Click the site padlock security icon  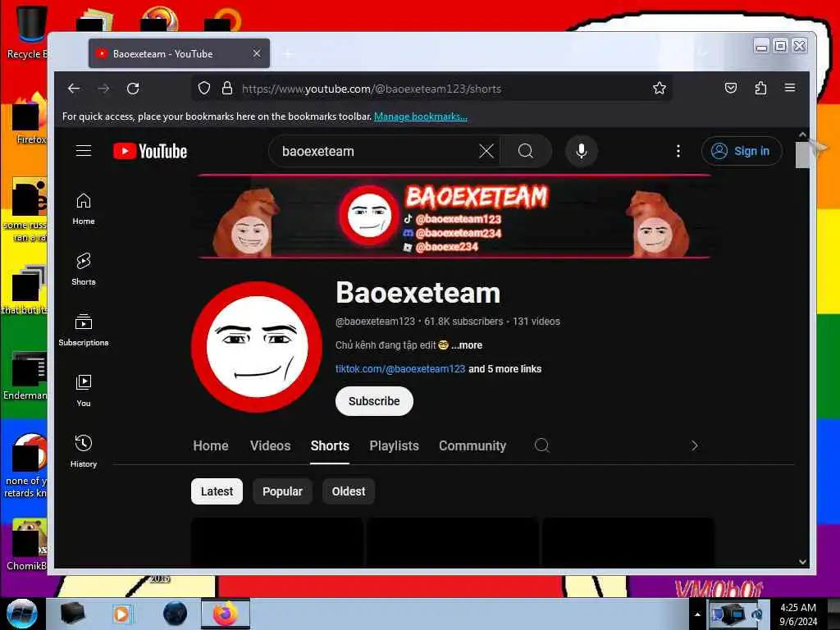tap(227, 88)
